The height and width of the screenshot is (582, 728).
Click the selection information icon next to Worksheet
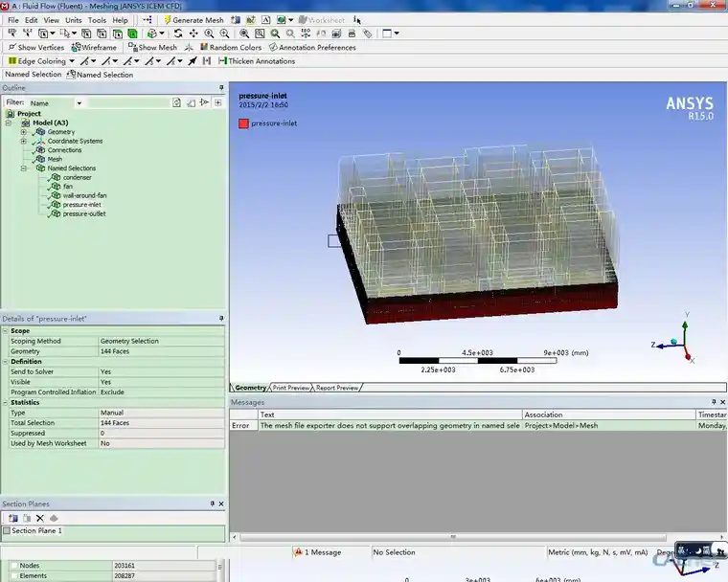(356, 20)
